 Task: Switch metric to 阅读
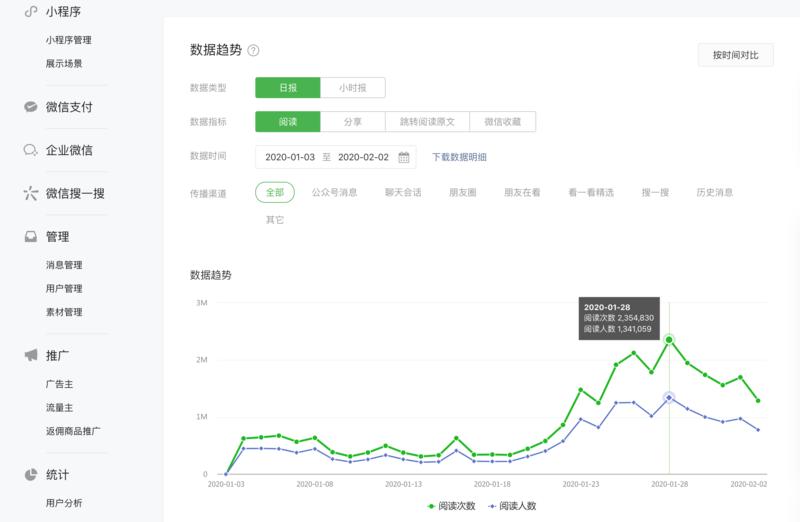point(288,121)
